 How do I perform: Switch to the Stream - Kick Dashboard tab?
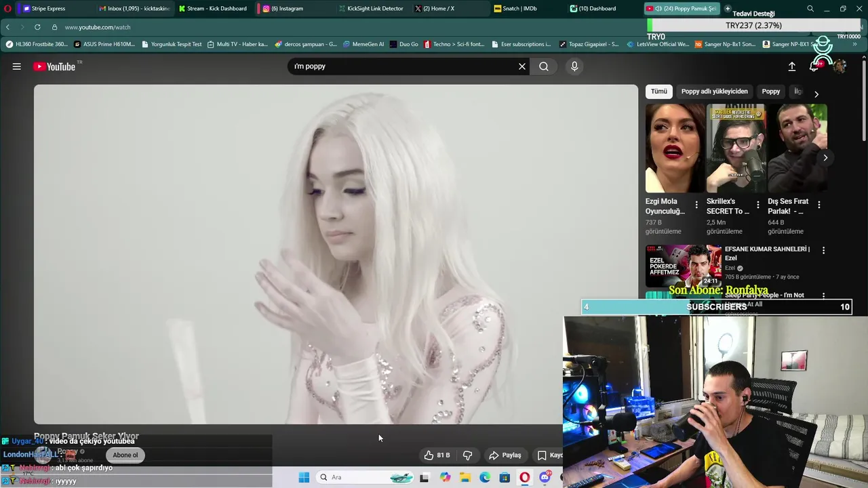point(212,9)
